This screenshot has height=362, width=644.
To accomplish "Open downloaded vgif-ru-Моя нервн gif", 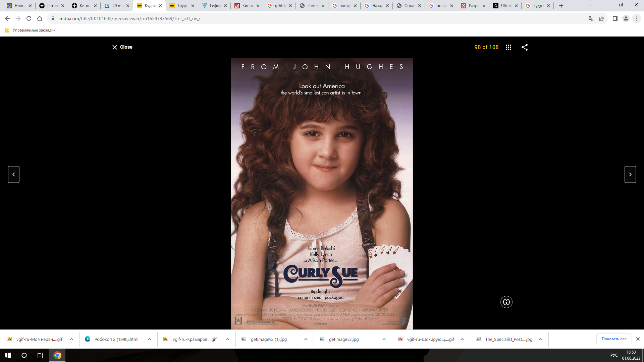I will (x=35, y=339).
